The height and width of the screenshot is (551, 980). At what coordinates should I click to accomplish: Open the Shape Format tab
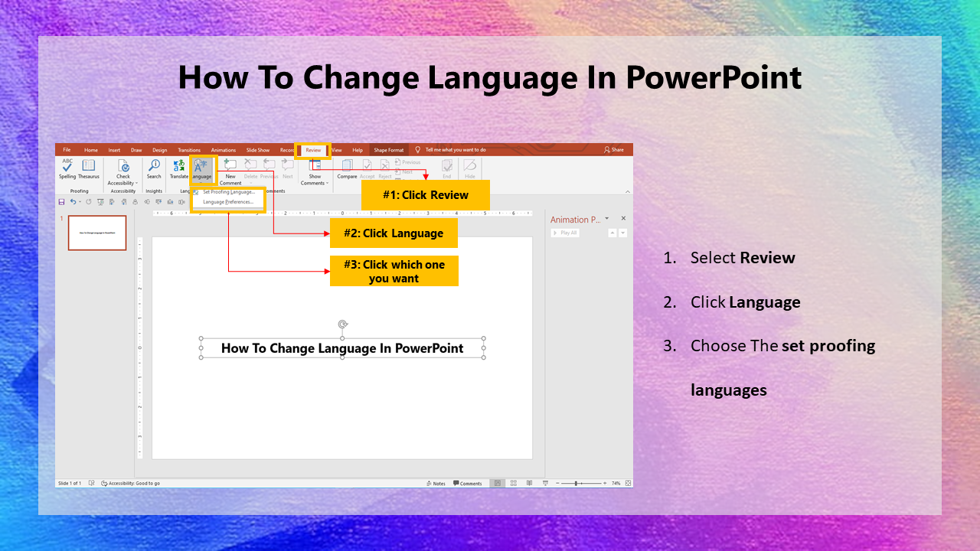(389, 150)
